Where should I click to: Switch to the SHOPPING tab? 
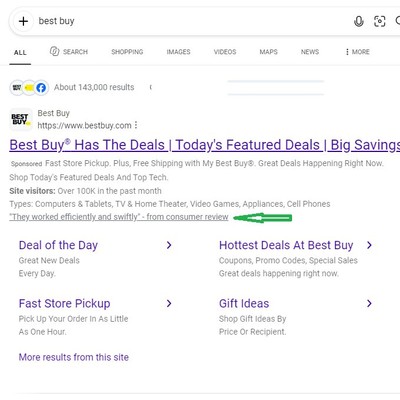click(127, 52)
